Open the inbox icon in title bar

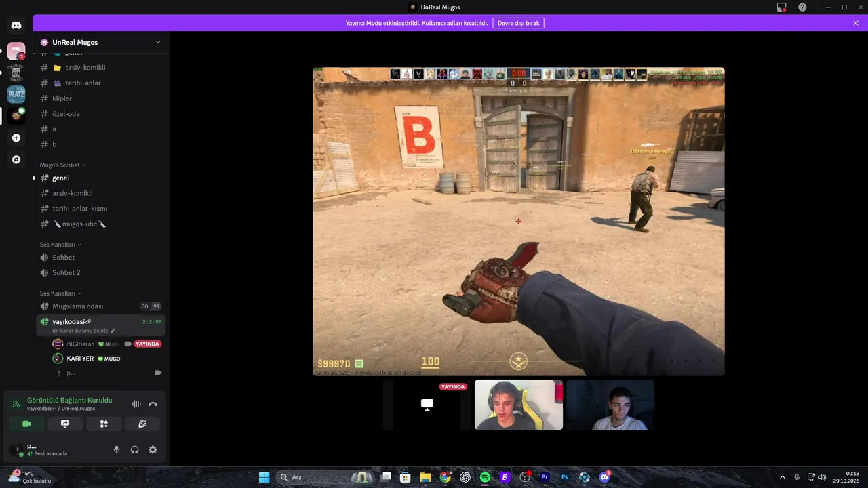(x=782, y=7)
